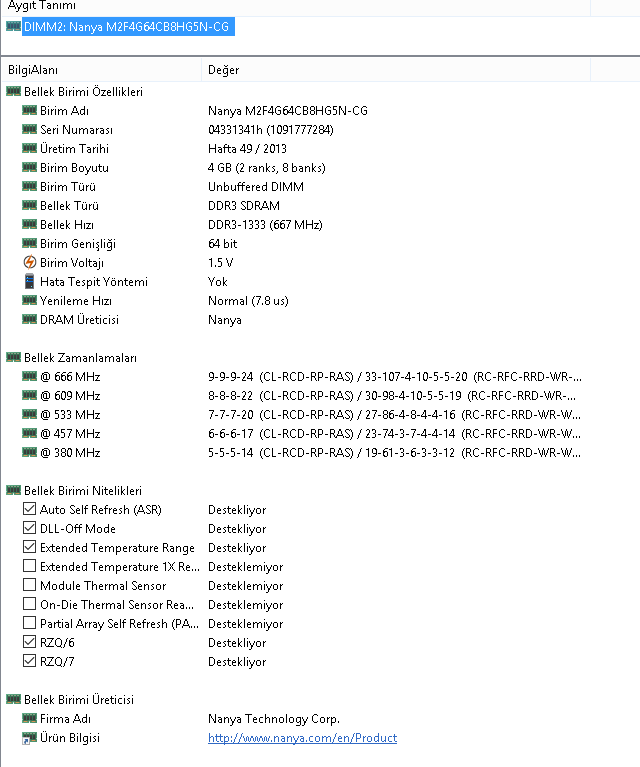Click the Birim Boyutu row icon
640x767 pixels.
tap(29, 167)
